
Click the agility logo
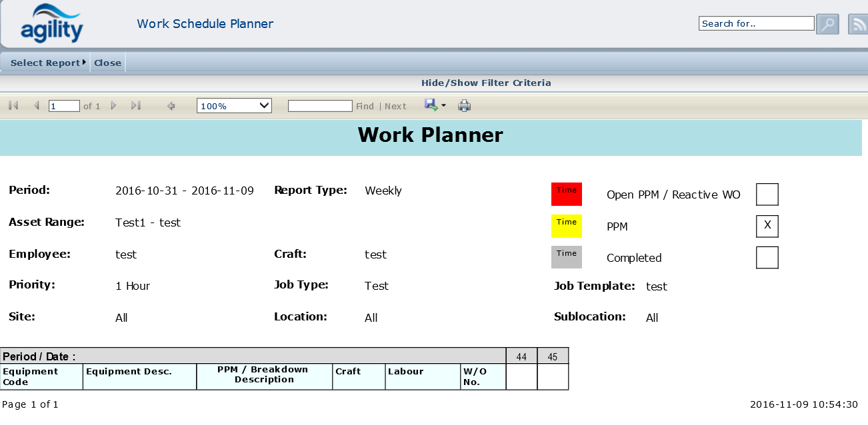[x=52, y=24]
